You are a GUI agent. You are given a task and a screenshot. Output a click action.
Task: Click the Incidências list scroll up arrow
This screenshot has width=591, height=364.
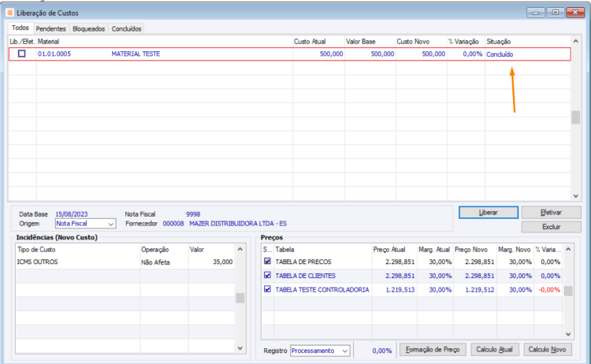click(x=240, y=250)
